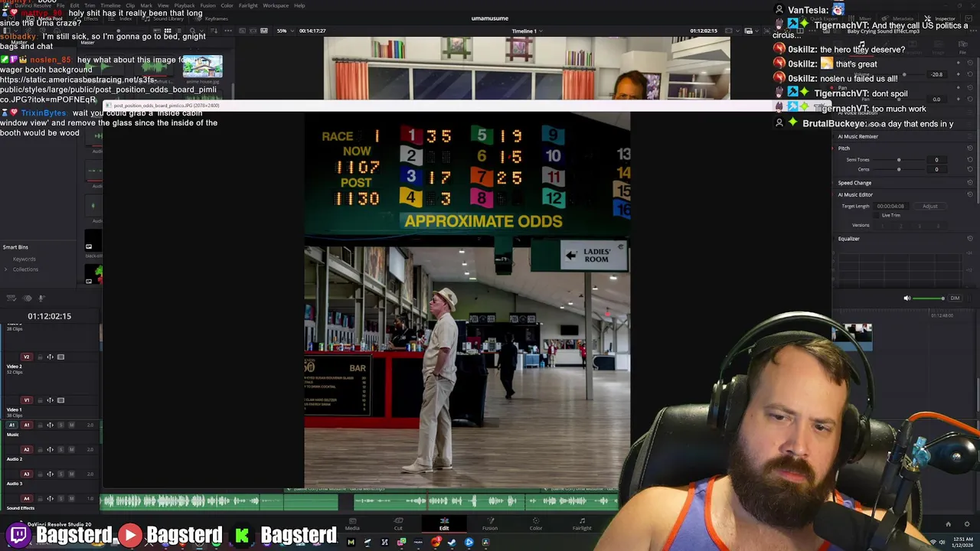
Task: Switch to the Fairlight page
Action: (x=582, y=523)
